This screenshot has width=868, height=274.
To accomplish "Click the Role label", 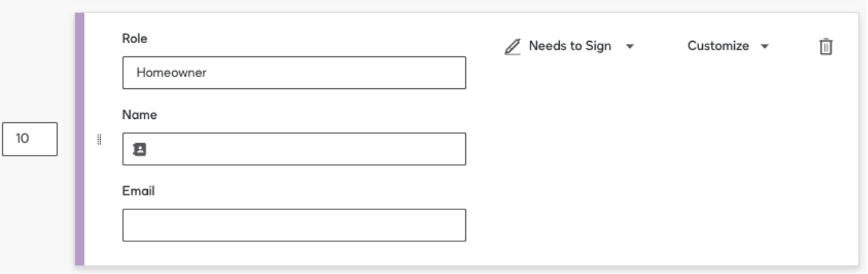I will coord(134,40).
